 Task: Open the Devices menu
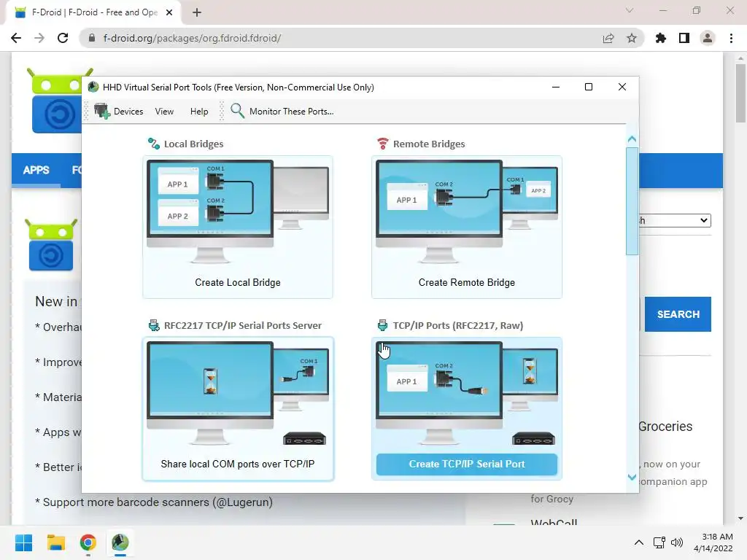(x=128, y=112)
